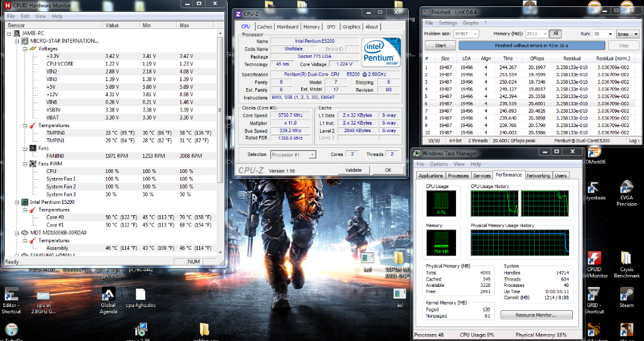The image size is (644, 341).
Task: Click the HWMonitor vertical scrollbar thumb
Action: click(x=220, y=110)
